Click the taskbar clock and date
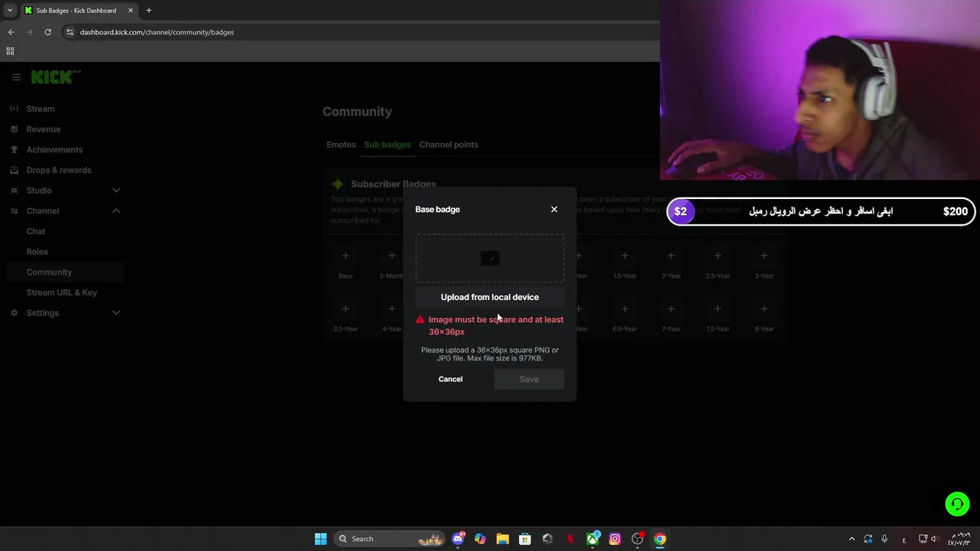Screen dimensions: 980x551 (960, 539)
